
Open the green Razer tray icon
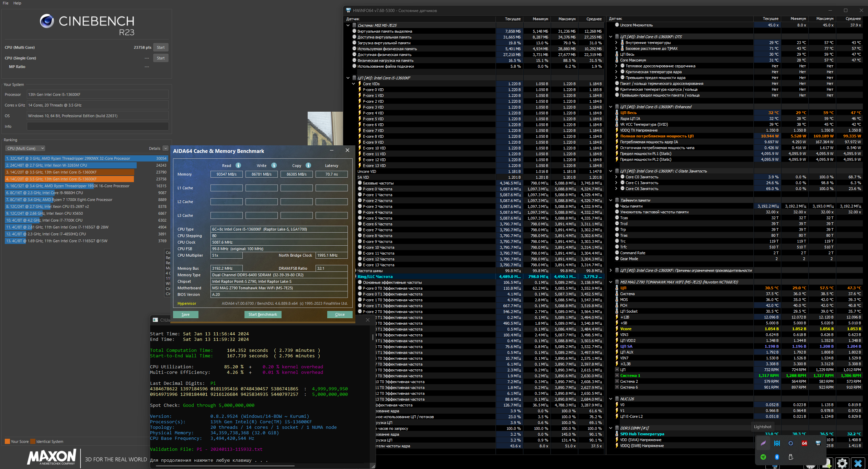[x=763, y=457]
